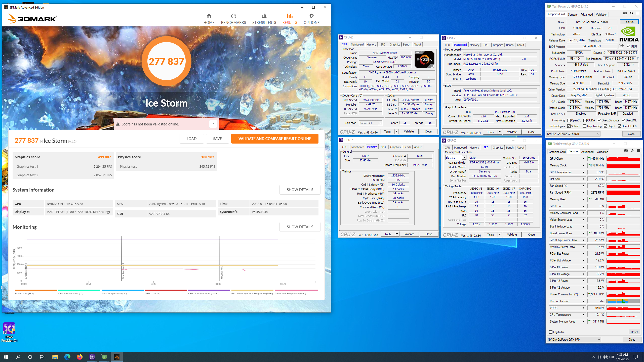
Task: Click Reset button in GPU-Z Sensors
Action: coord(634,332)
